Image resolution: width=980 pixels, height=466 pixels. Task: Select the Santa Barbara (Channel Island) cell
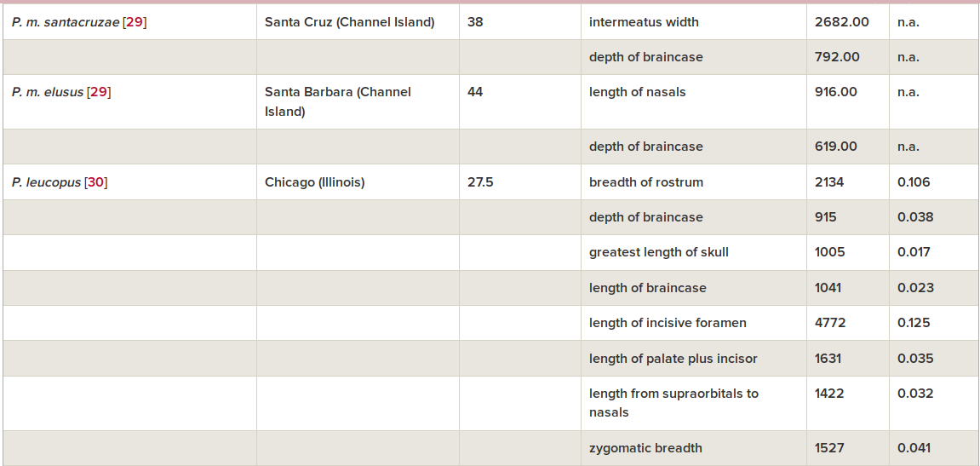click(x=358, y=102)
